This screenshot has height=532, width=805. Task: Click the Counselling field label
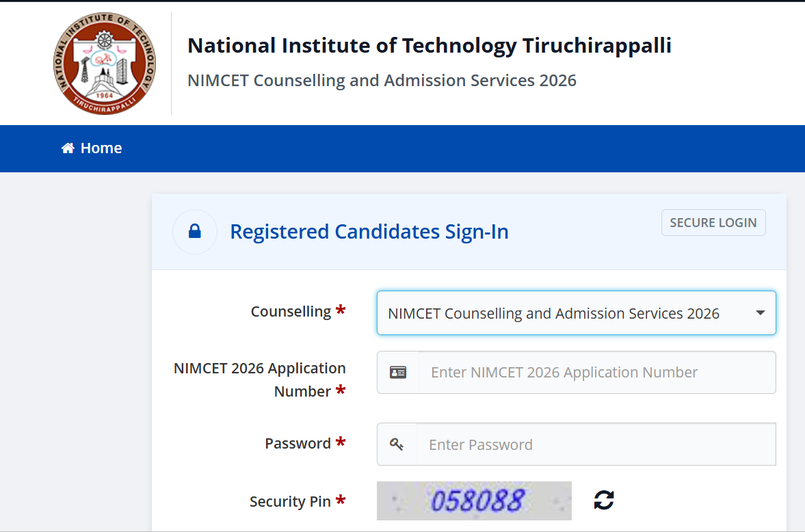coord(291,312)
